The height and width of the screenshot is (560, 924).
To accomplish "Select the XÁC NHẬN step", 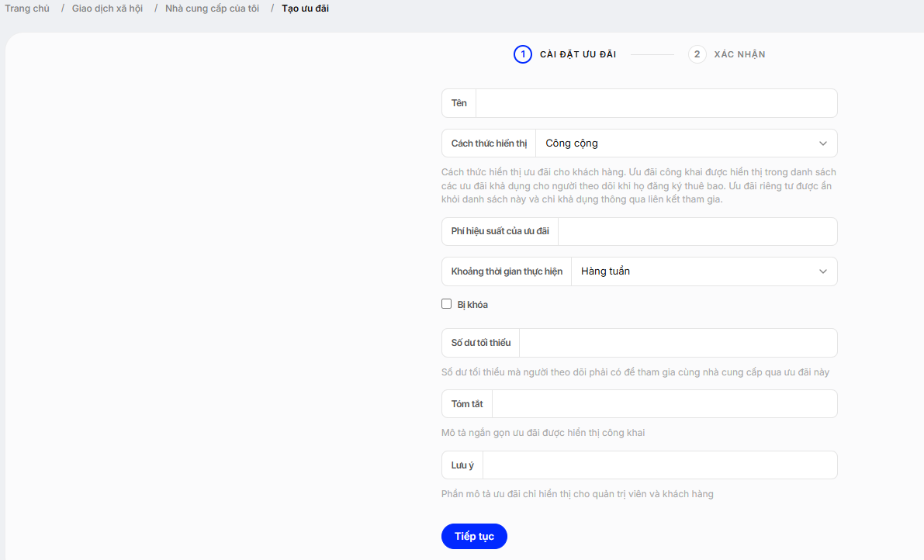I will point(739,54).
